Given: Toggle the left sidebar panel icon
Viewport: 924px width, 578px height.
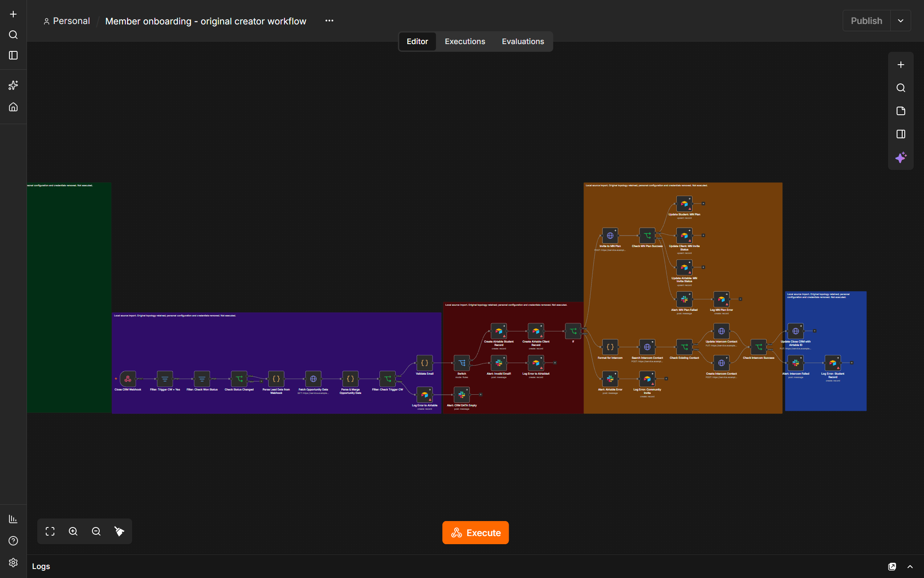Looking at the screenshot, I should coord(13,55).
